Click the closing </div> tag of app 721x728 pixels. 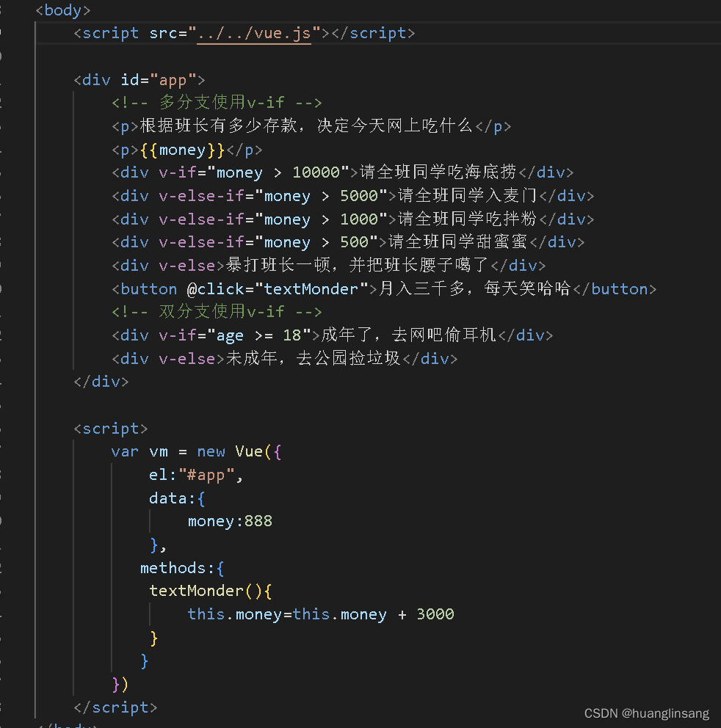coord(101,382)
